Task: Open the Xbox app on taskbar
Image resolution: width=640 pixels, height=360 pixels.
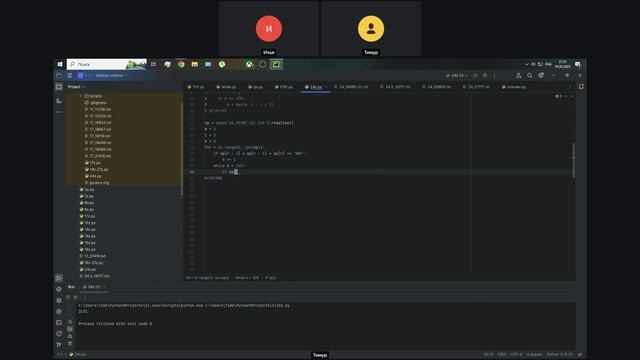Action: pyautogui.click(x=249, y=64)
